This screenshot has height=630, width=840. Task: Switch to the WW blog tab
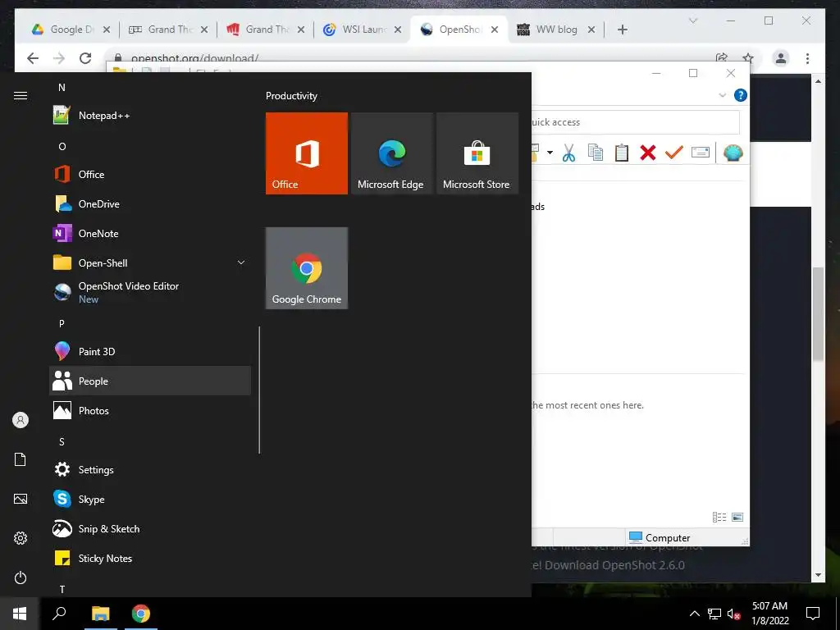point(555,30)
